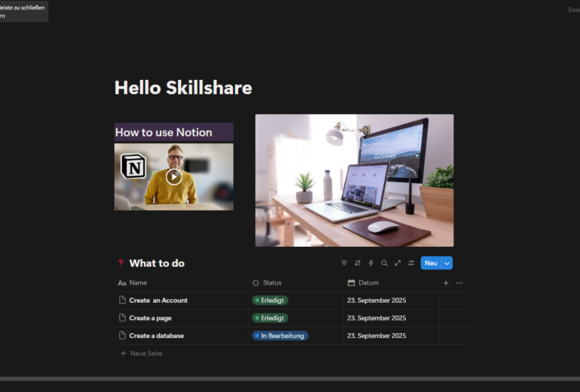Click the How to use Notion heading
The width and height of the screenshot is (580, 392).
(163, 132)
